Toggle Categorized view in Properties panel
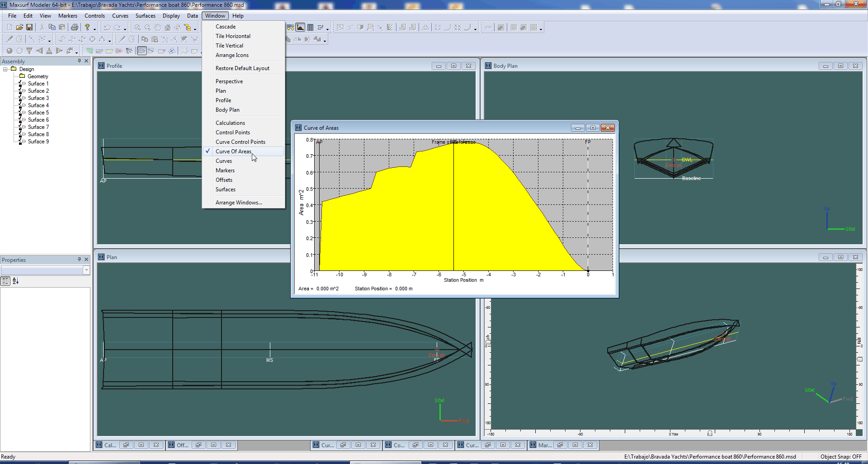 pyautogui.click(x=5, y=281)
